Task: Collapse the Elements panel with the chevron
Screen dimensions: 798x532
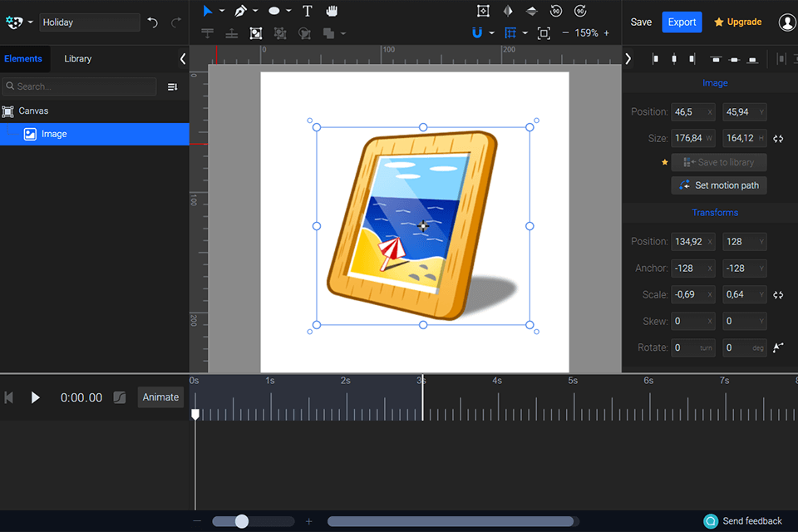Action: click(x=182, y=58)
